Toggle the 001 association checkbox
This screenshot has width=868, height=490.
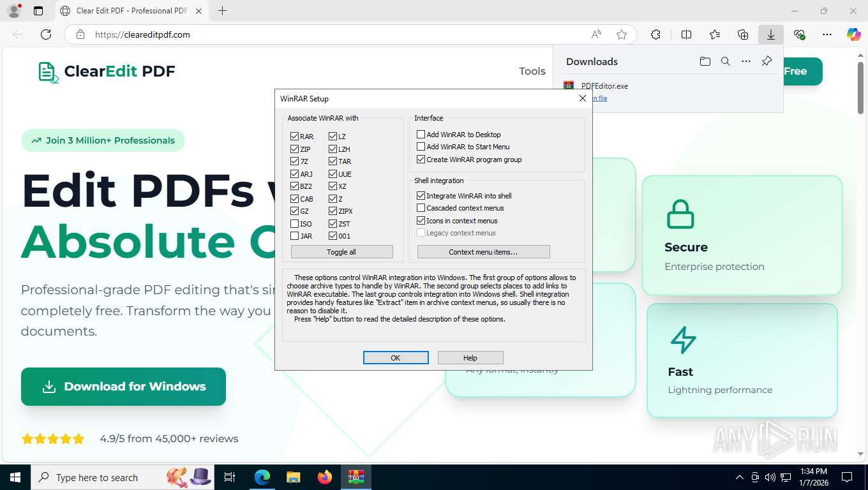point(333,236)
